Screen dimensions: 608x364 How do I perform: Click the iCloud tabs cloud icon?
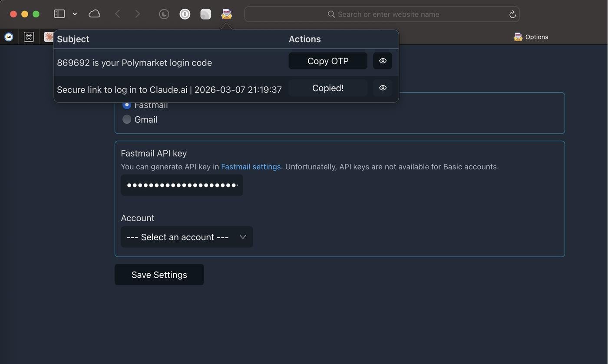click(94, 14)
